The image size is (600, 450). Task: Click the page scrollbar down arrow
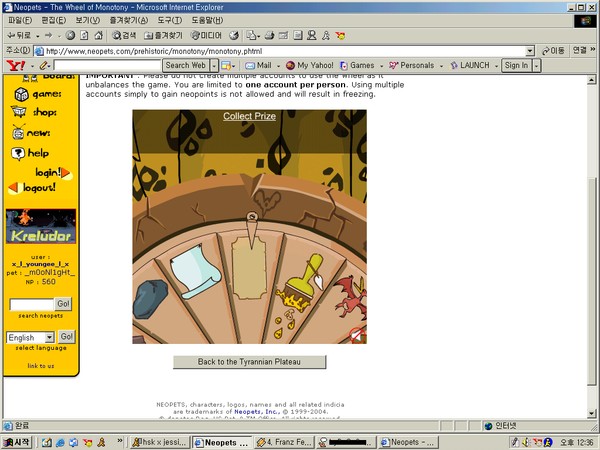click(591, 414)
